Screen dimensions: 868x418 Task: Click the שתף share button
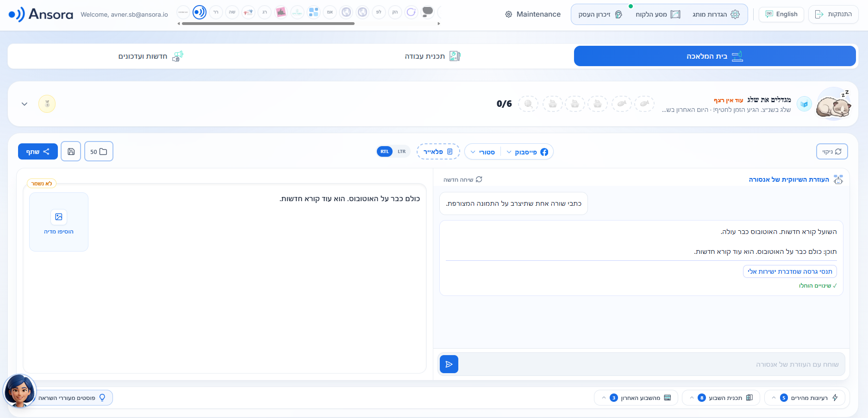(x=38, y=151)
